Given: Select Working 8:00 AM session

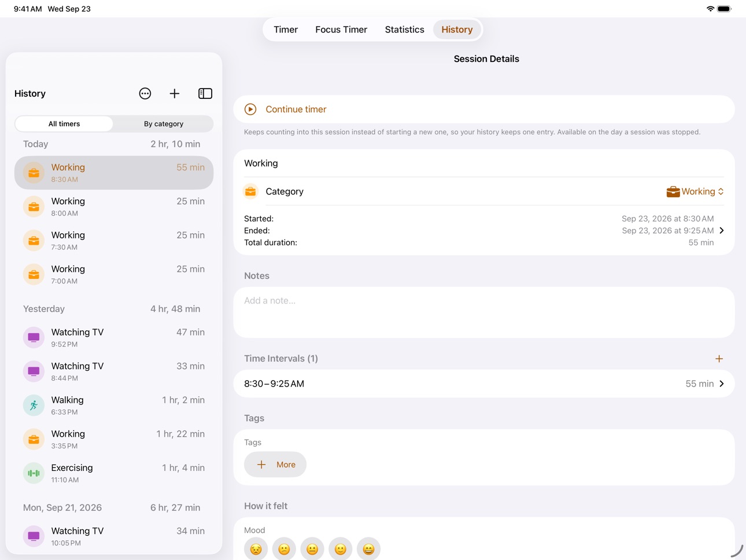Looking at the screenshot, I should point(114,207).
